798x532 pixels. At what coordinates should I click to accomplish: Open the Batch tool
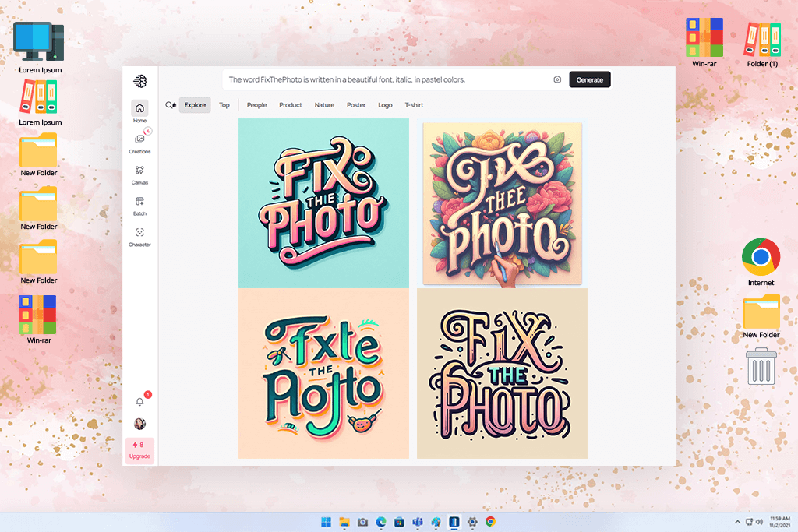(140, 206)
